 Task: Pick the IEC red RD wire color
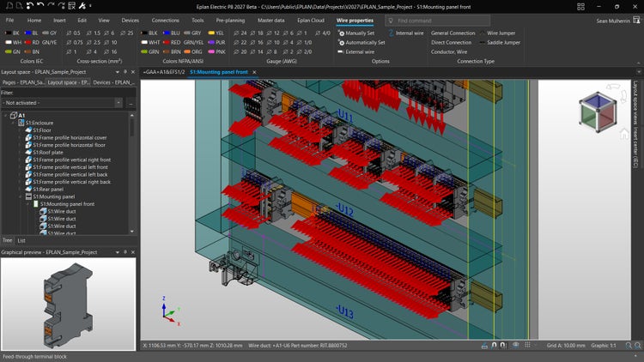[32, 42]
